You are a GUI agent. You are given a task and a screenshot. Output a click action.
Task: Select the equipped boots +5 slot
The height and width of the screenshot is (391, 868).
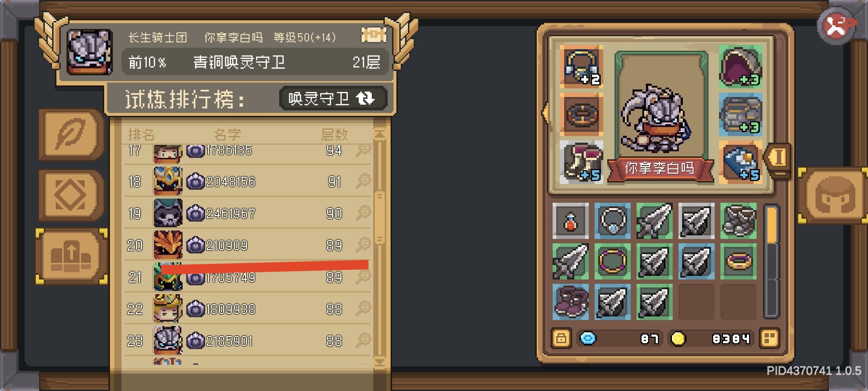(x=581, y=162)
